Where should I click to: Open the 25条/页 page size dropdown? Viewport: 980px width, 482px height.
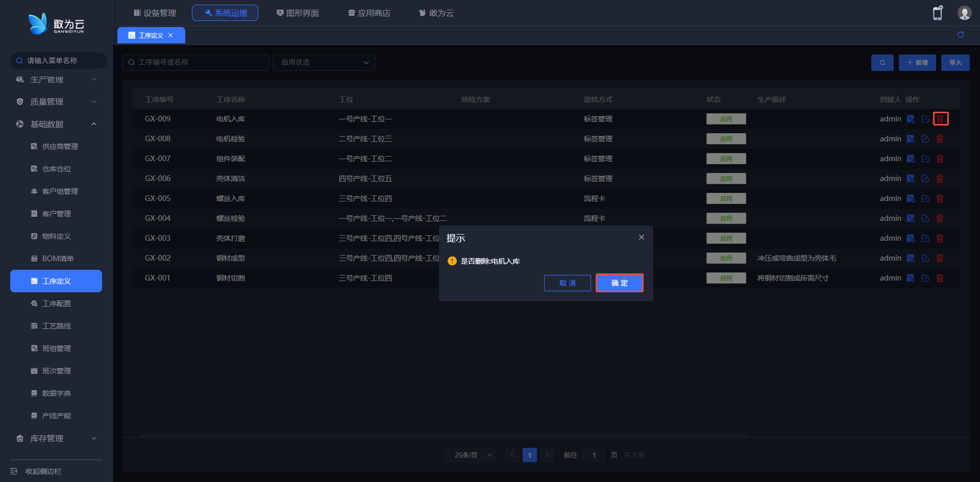[x=471, y=455]
